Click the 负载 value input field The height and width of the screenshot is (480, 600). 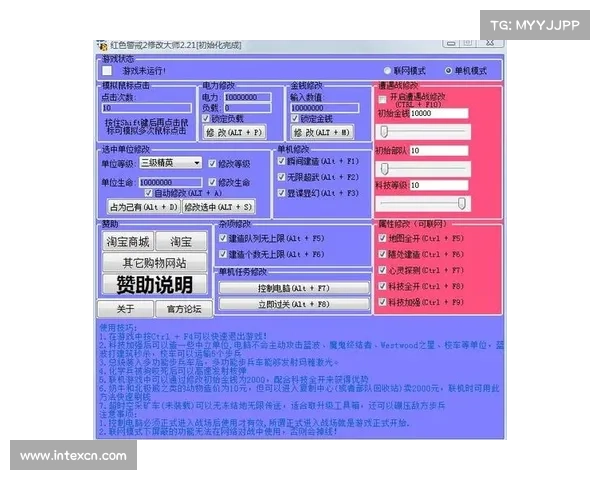pyautogui.click(x=248, y=108)
